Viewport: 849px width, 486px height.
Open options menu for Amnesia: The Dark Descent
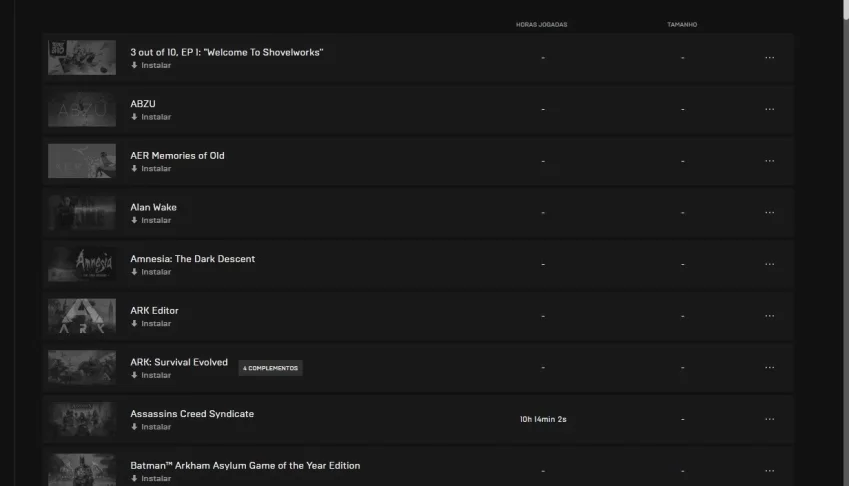tap(769, 265)
